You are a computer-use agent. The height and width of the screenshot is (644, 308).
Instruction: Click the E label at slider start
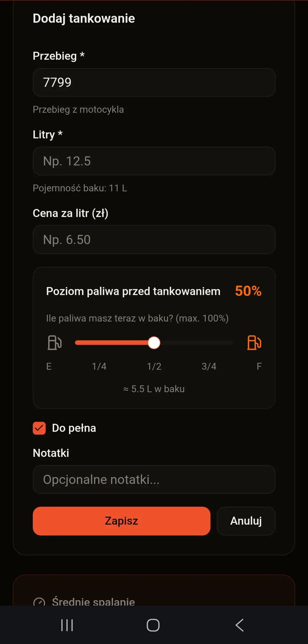point(48,367)
